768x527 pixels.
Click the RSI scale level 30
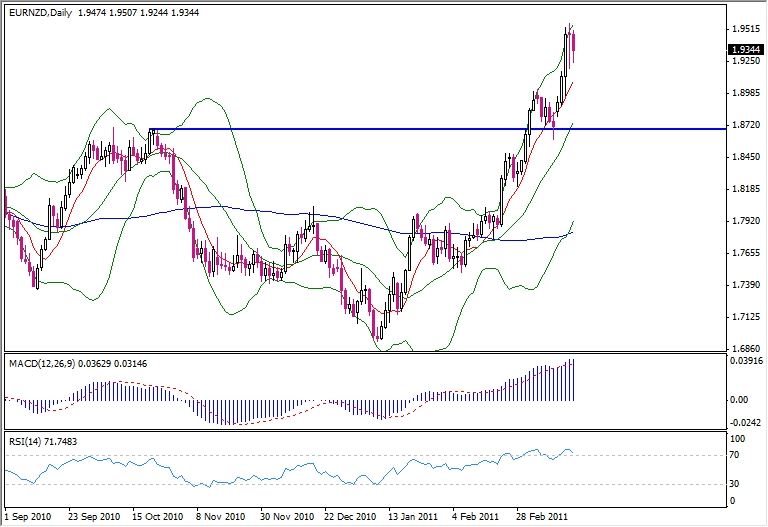734,484
